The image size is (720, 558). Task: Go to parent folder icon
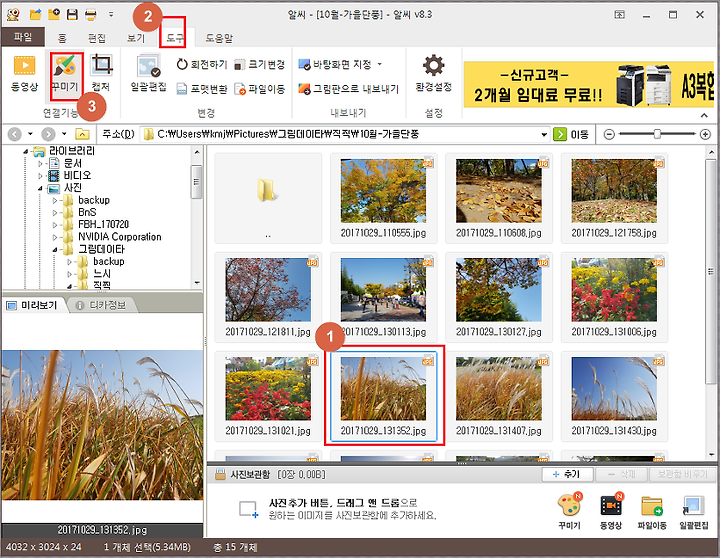pyautogui.click(x=82, y=134)
